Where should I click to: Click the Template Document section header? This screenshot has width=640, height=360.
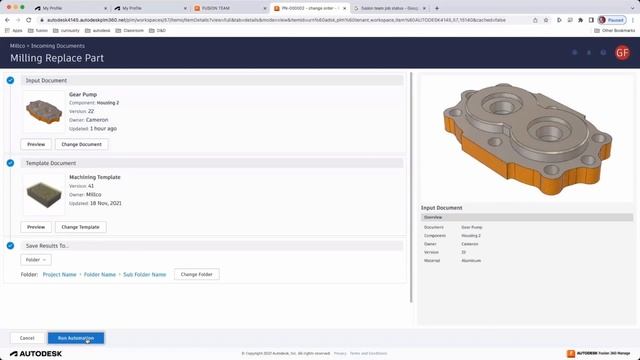(x=212, y=163)
